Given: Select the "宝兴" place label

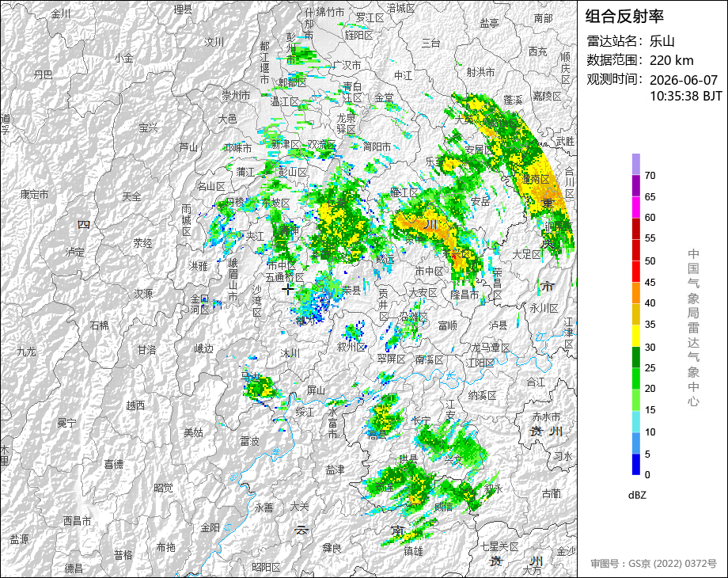Looking at the screenshot, I should click(148, 127).
